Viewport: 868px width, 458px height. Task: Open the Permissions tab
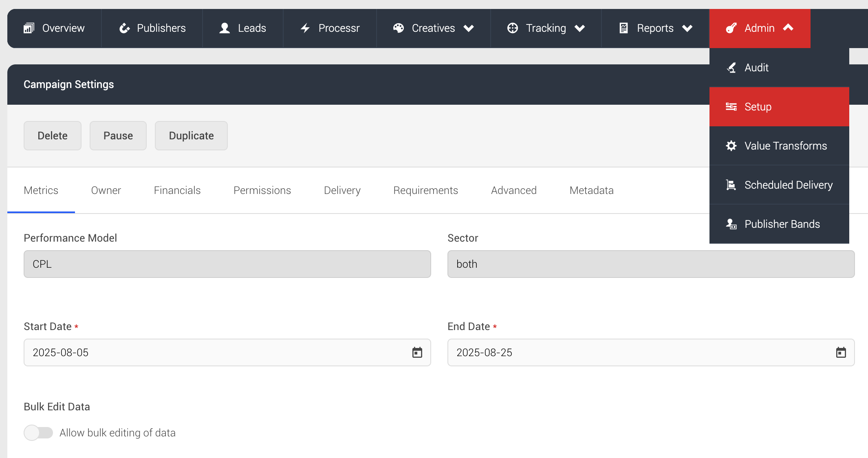[x=262, y=190]
